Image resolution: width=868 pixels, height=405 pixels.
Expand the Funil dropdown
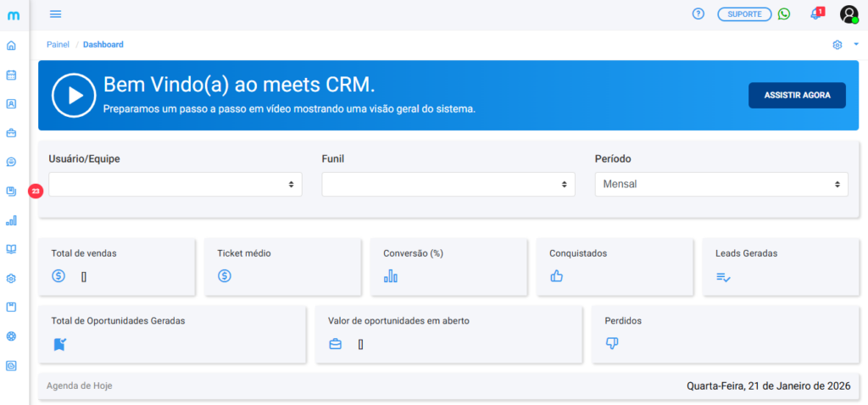pos(448,184)
